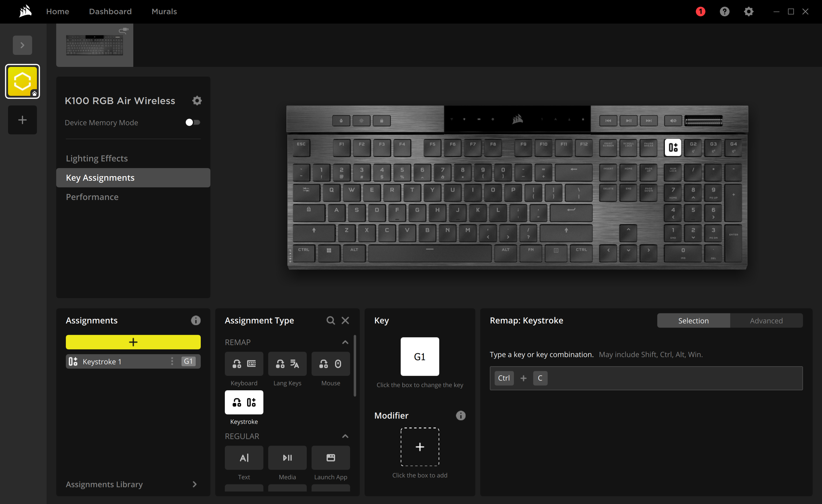This screenshot has height=504, width=822.
Task: Click the Assignments info icon
Action: click(x=196, y=321)
